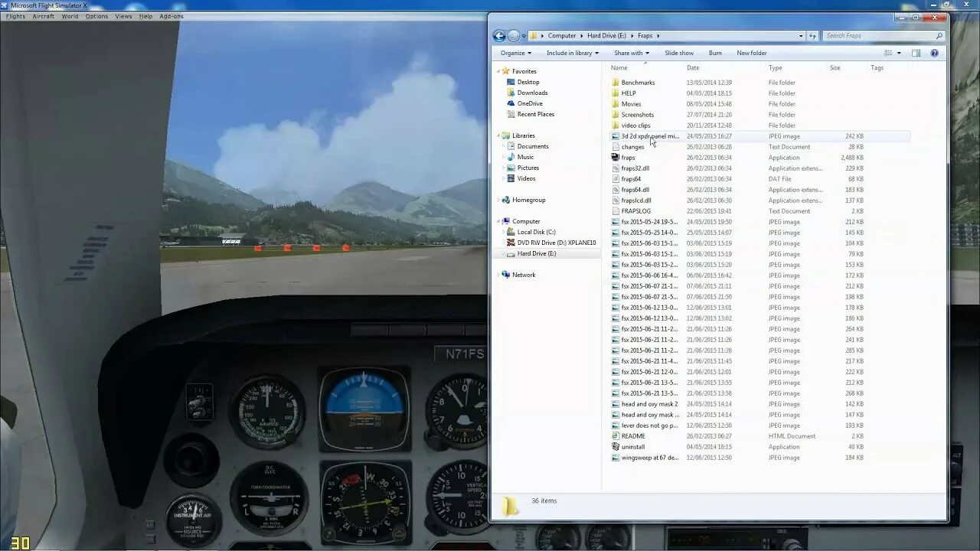The height and width of the screenshot is (551, 980).
Task: Create a New folder via toolbar button
Action: tap(752, 53)
